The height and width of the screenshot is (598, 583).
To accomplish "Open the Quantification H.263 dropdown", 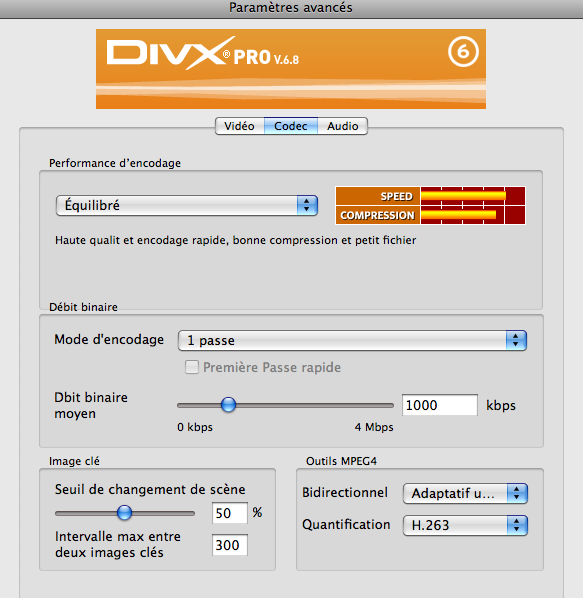I will point(465,526).
